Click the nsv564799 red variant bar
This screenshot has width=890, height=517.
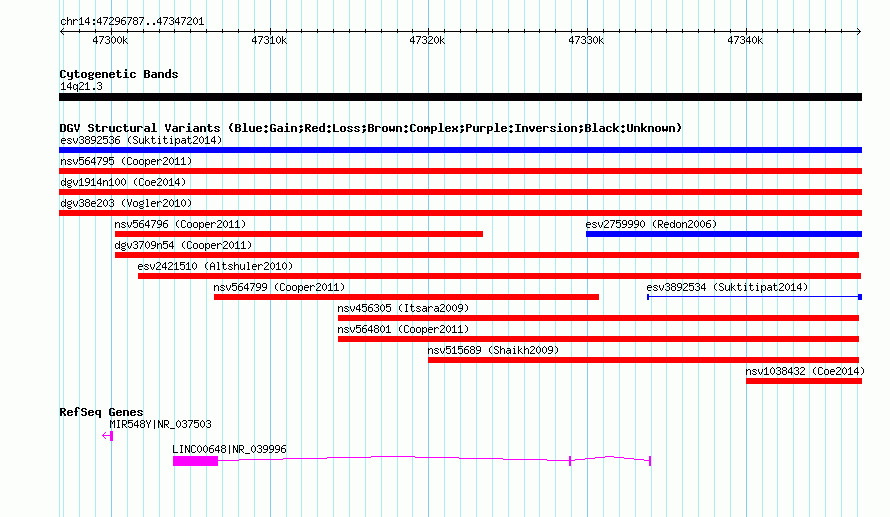pyautogui.click(x=406, y=297)
